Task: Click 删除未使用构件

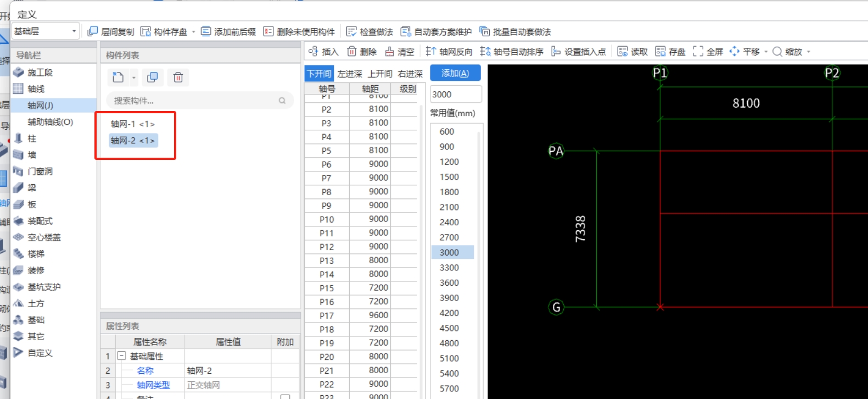Action: pyautogui.click(x=299, y=32)
